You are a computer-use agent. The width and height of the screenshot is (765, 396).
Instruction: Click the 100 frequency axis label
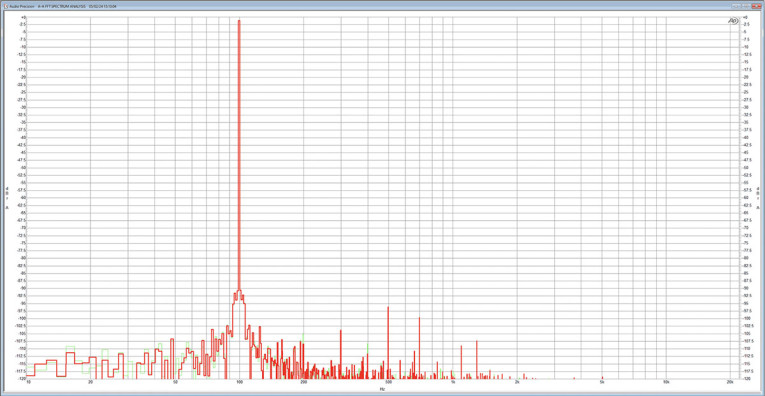(239, 382)
